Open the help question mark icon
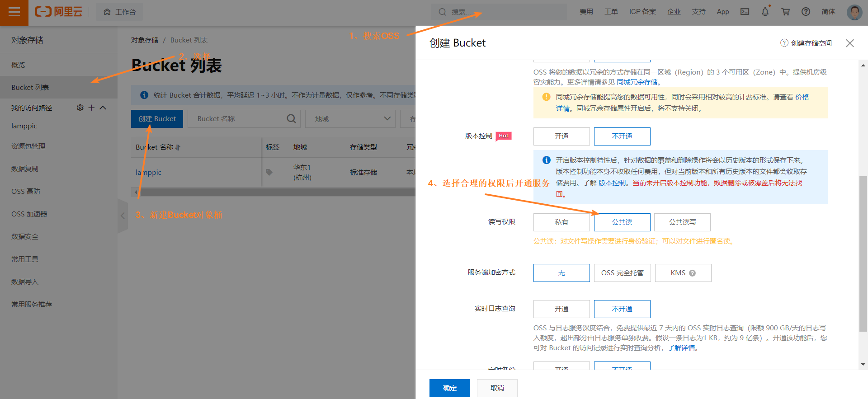The height and width of the screenshot is (399, 868). coord(806,12)
